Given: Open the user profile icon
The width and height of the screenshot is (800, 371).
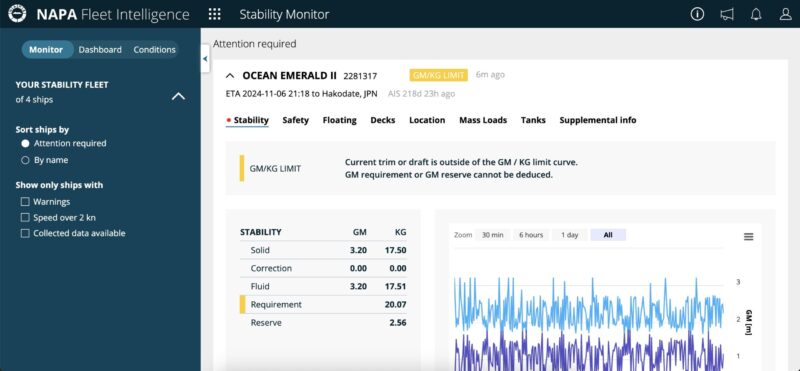Looking at the screenshot, I should pyautogui.click(x=785, y=14).
